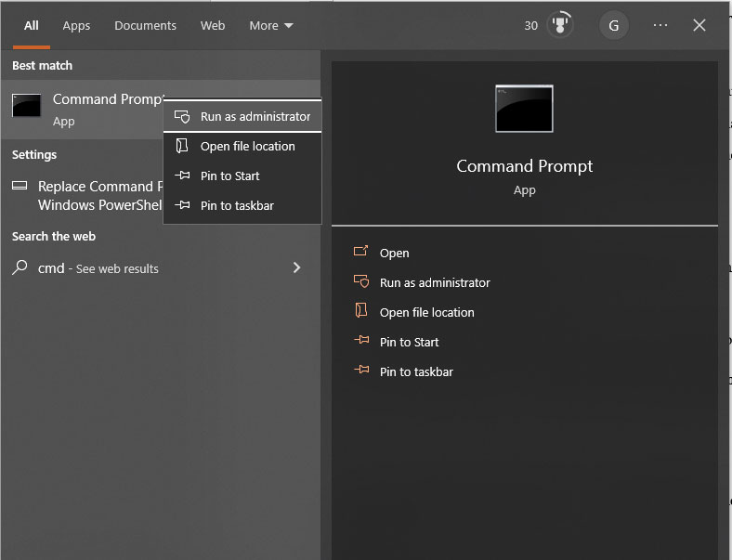The image size is (732, 560).
Task: Click the Command Prompt icon in Best match
Action: pos(26,106)
